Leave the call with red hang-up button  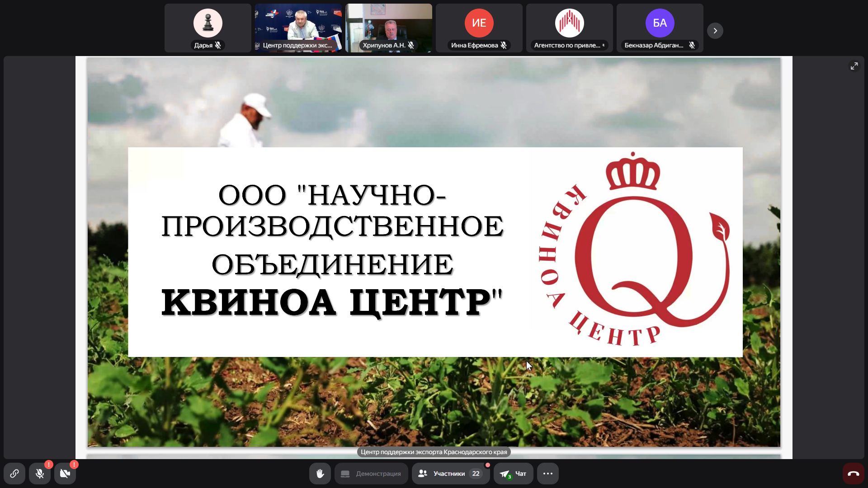(x=854, y=474)
